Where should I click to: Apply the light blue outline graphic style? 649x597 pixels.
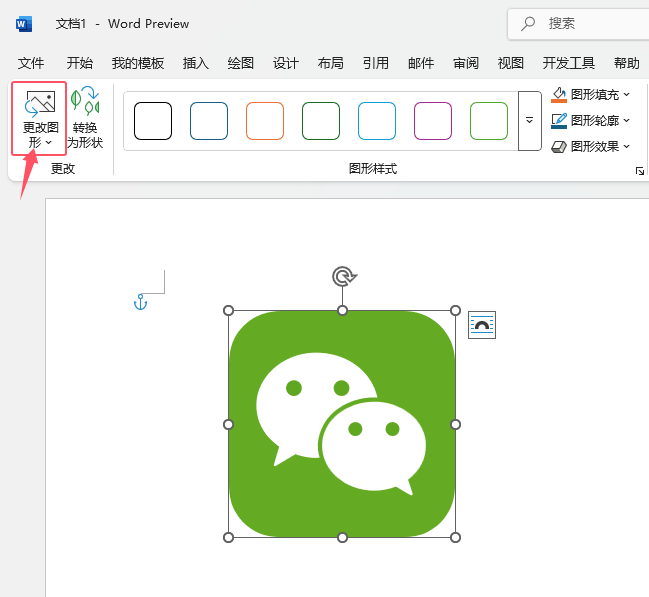pos(377,121)
